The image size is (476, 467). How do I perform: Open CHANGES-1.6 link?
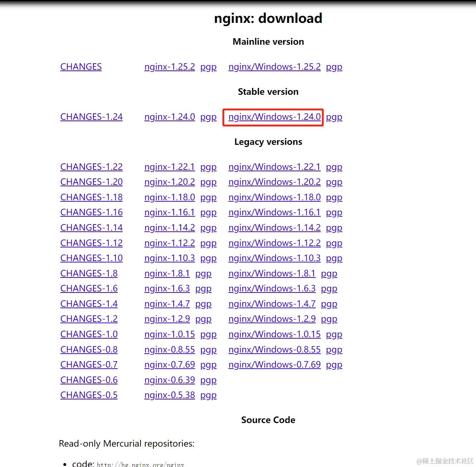[x=89, y=289]
